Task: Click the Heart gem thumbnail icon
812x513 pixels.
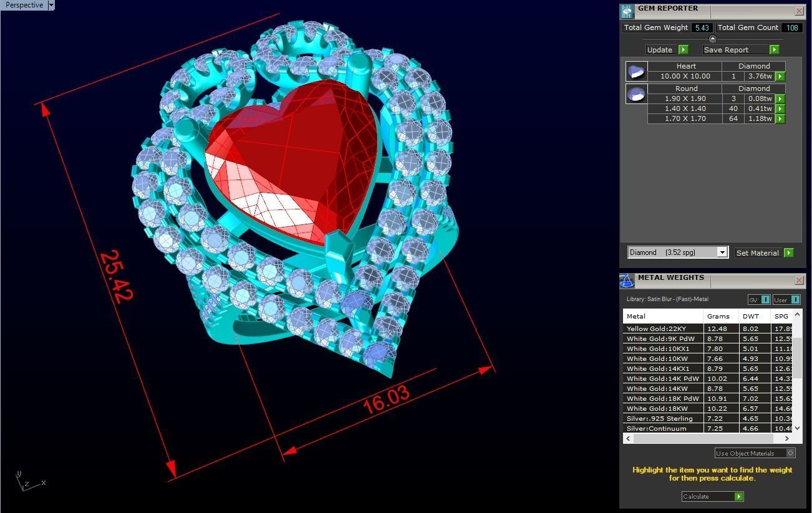Action: (636, 71)
